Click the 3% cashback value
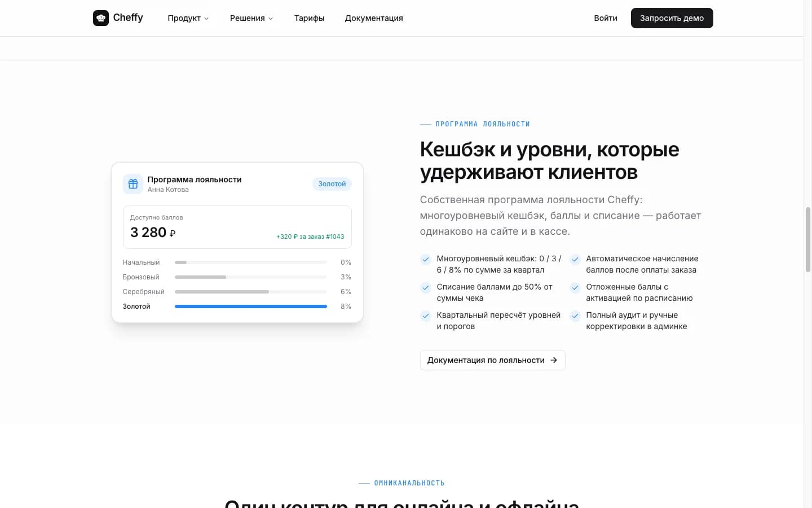This screenshot has width=812, height=508. [x=346, y=277]
